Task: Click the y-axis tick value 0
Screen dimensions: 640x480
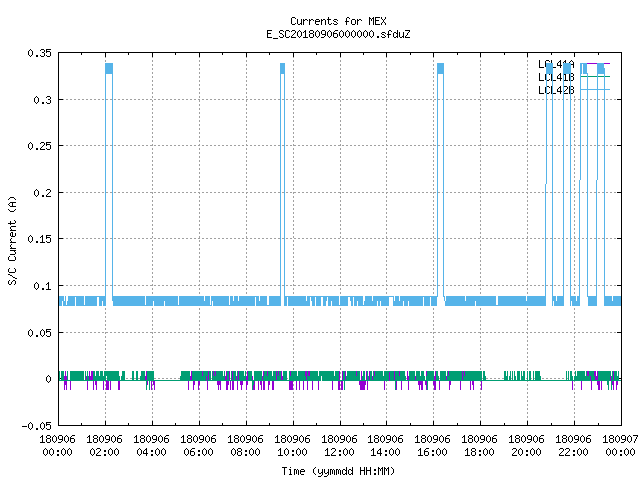Action: click(49, 379)
